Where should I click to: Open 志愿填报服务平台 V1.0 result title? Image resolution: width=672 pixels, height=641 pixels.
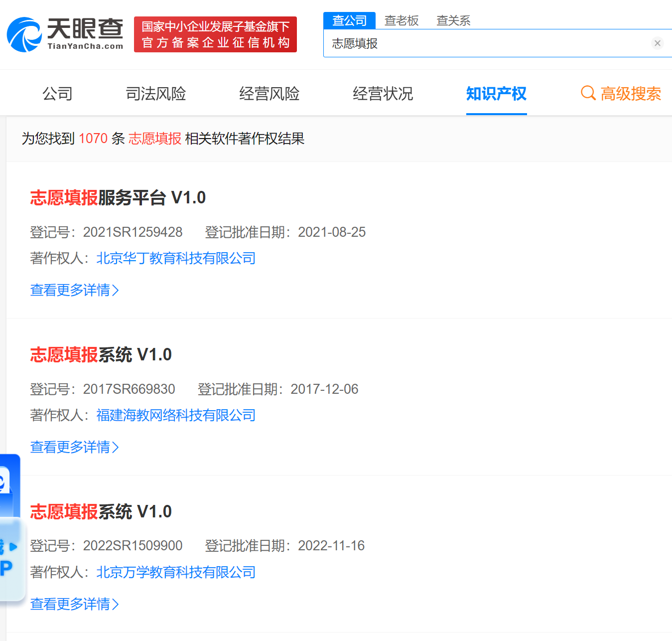pos(118,198)
